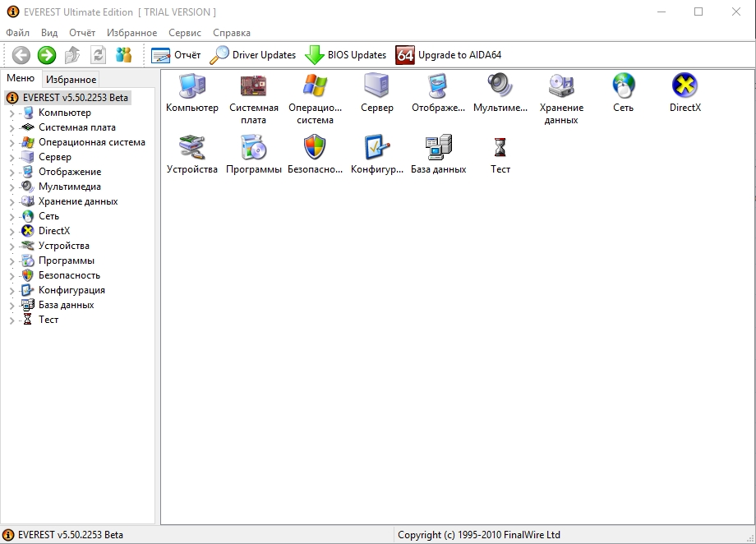Expand the Тест tree node

tap(12, 320)
